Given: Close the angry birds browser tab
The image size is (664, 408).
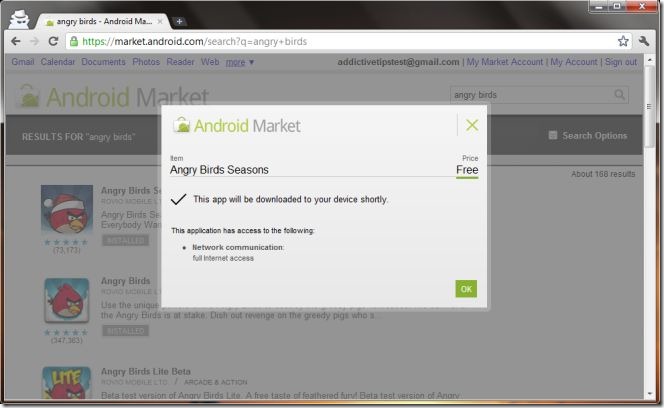Looking at the screenshot, I should coord(160,21).
